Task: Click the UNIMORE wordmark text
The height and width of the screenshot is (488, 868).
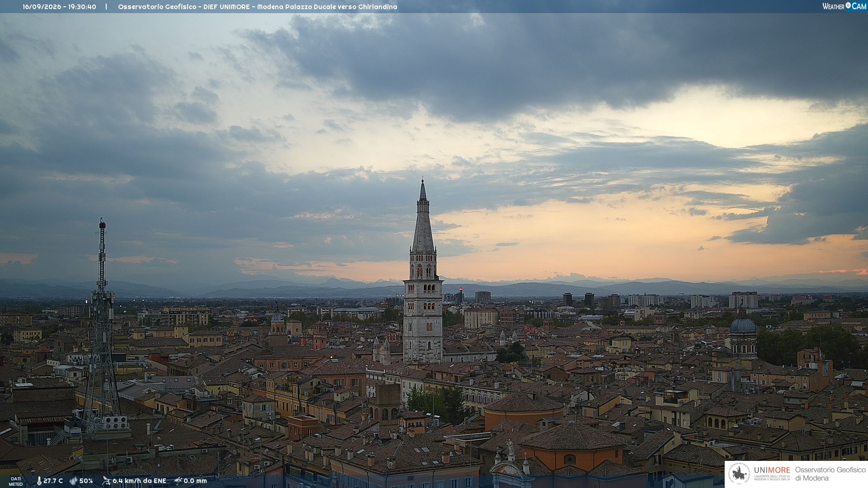Action: (x=772, y=470)
